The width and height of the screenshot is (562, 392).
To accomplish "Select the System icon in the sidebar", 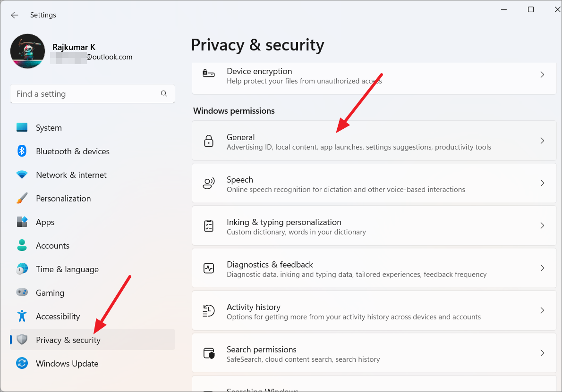I will 22,127.
